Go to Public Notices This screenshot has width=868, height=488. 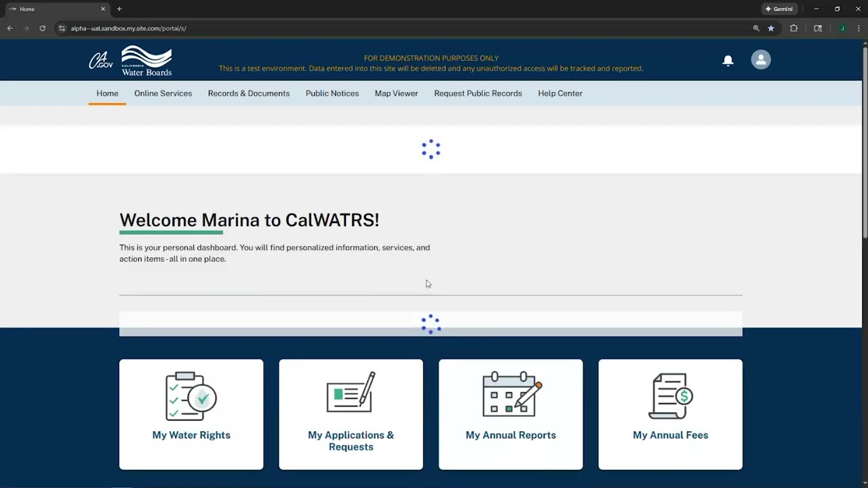332,94
